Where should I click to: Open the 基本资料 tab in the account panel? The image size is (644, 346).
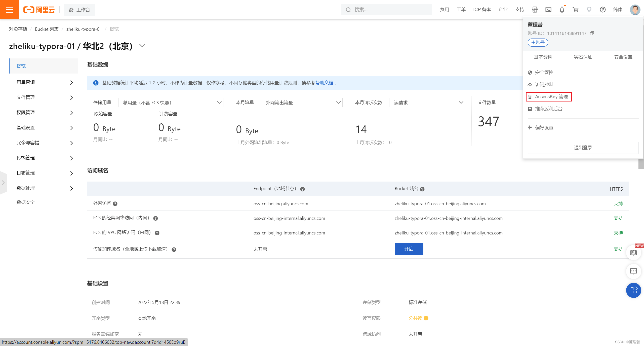click(543, 57)
